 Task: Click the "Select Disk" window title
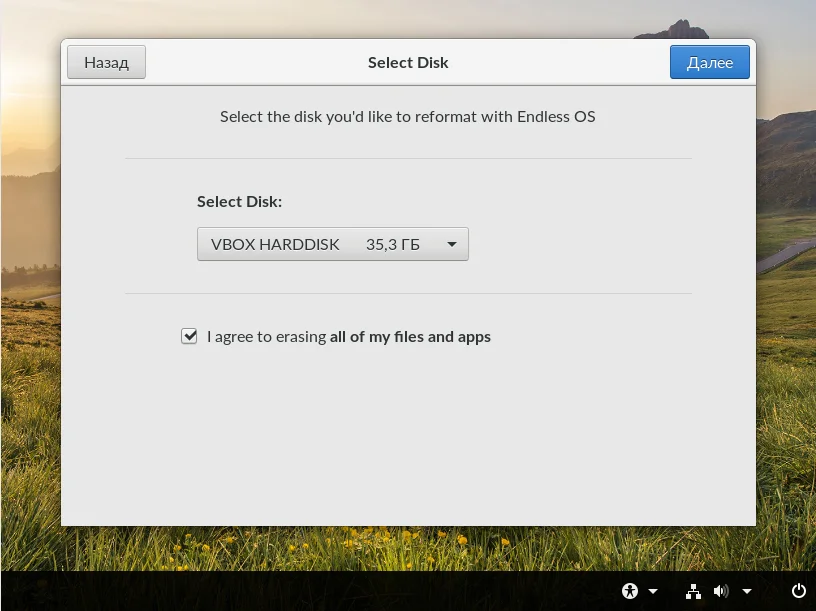[408, 62]
